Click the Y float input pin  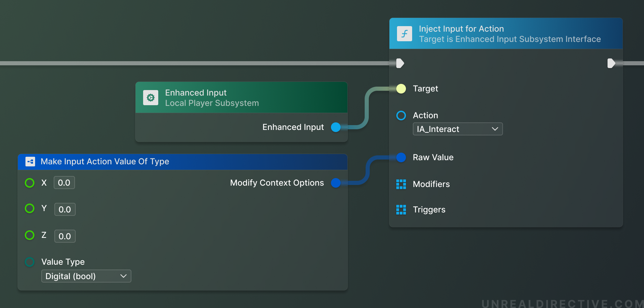click(30, 208)
